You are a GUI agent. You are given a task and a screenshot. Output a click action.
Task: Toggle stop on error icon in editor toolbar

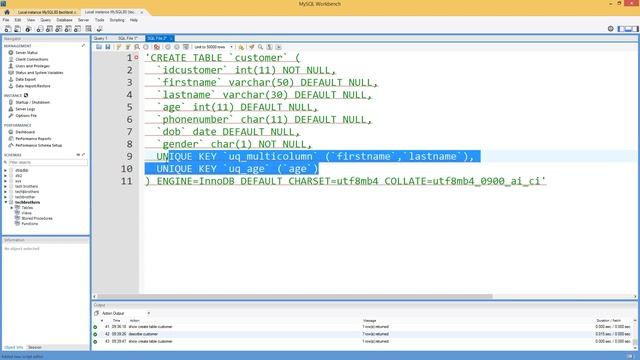[x=157, y=47]
